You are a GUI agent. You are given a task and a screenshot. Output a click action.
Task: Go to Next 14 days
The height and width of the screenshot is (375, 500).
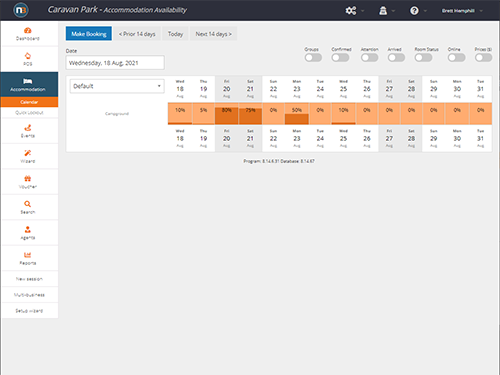coord(213,34)
